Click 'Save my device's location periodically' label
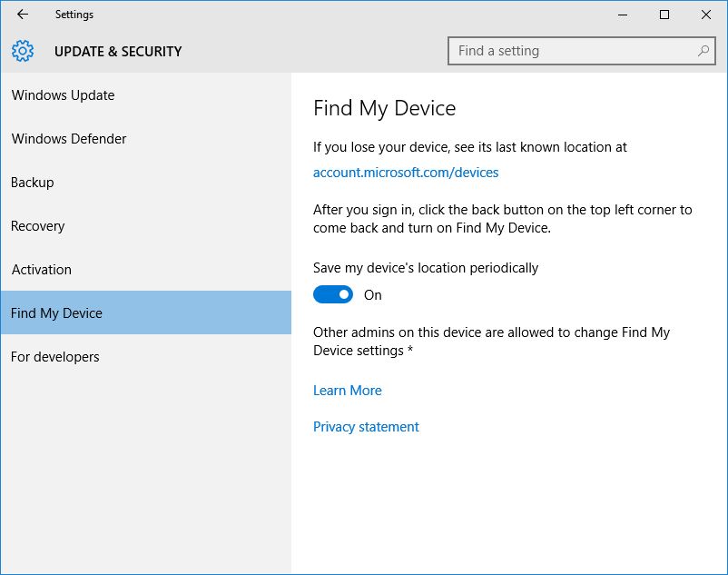Image resolution: width=728 pixels, height=575 pixels. (426, 268)
